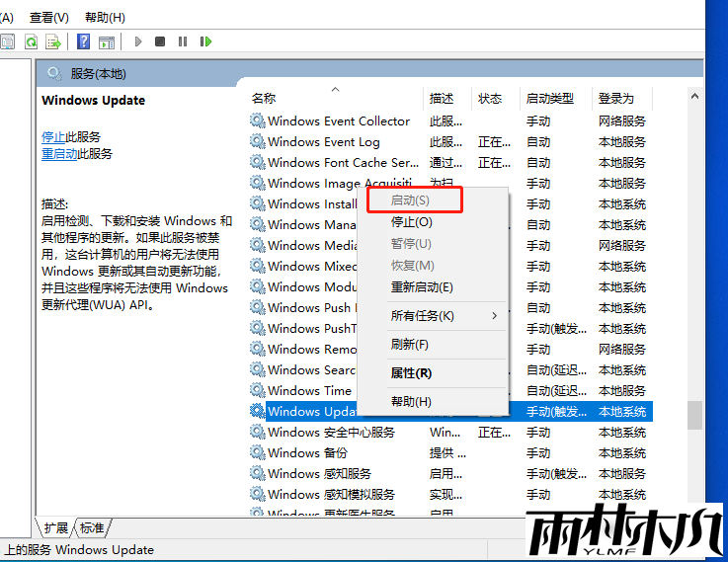Click the vertical scrollbar thumb

pyautogui.click(x=694, y=416)
